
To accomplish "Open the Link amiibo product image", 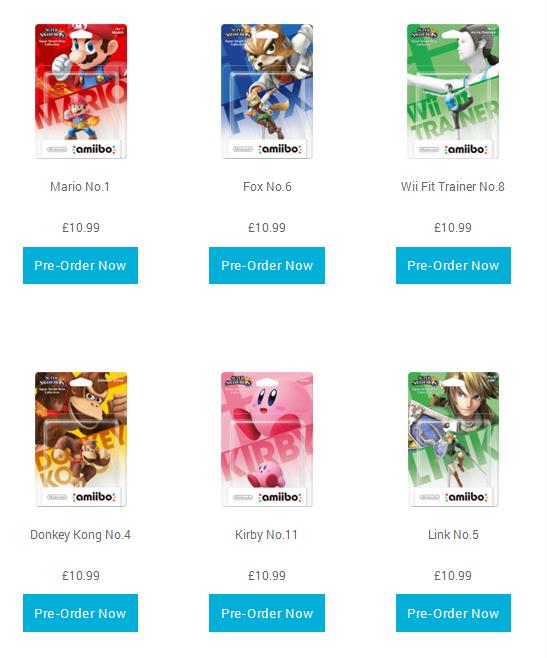I will [x=453, y=439].
